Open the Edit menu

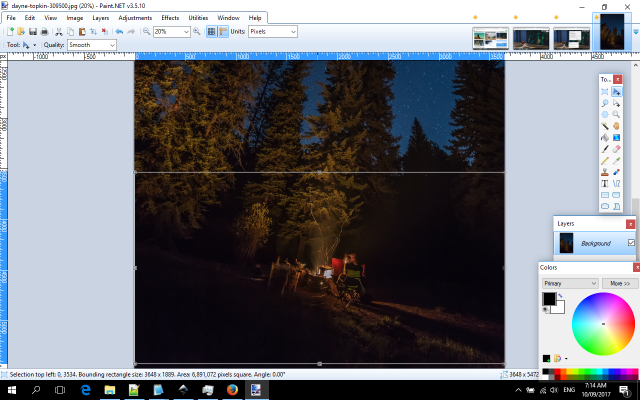tap(30, 18)
